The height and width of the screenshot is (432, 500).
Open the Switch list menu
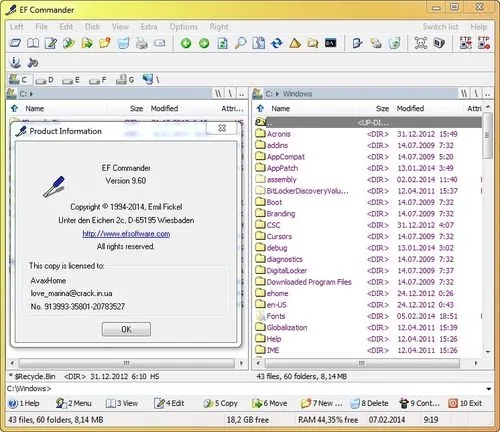click(x=440, y=27)
